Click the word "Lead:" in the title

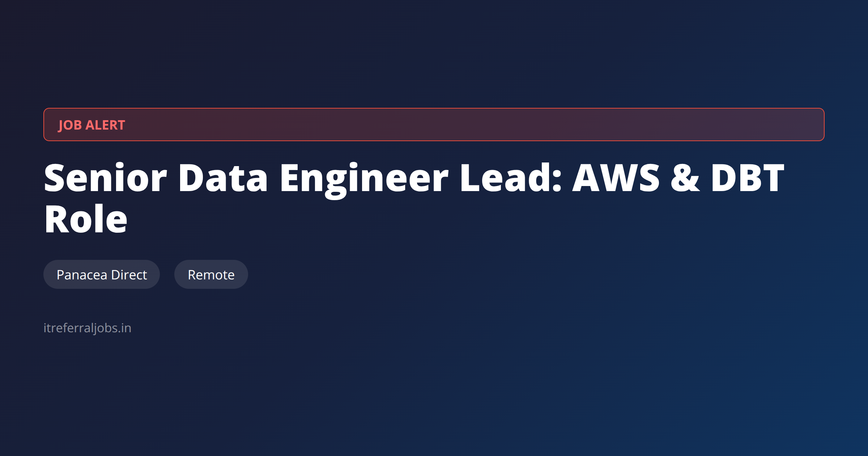coord(511,178)
